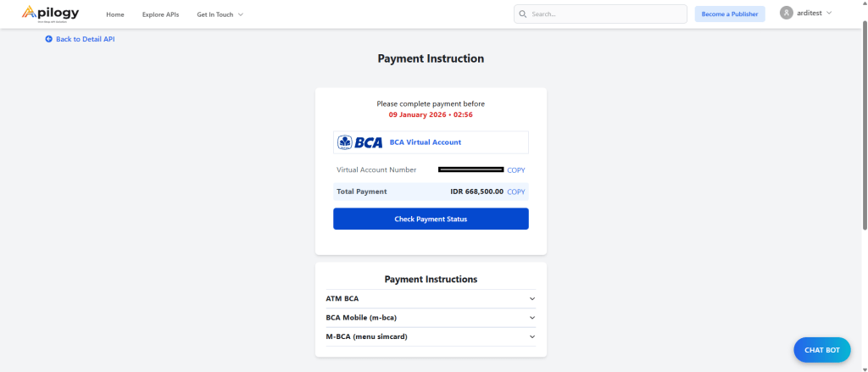Copy the Total Payment amount
The image size is (868, 372).
[x=515, y=192]
